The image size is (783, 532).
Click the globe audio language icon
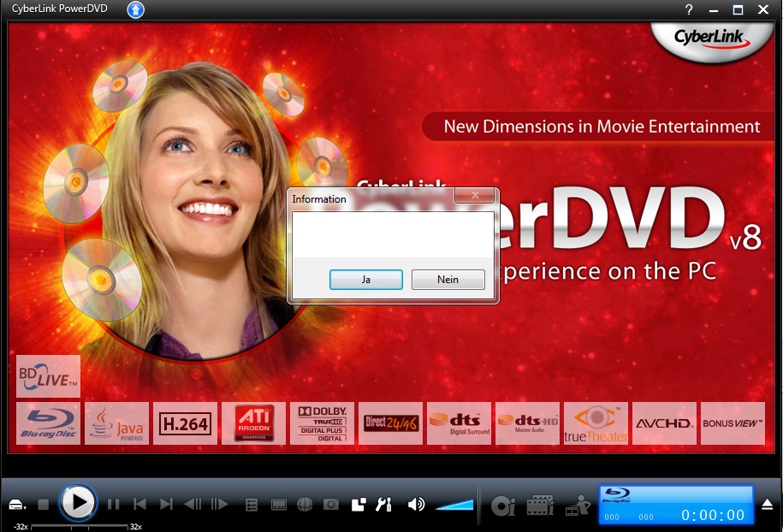305,505
